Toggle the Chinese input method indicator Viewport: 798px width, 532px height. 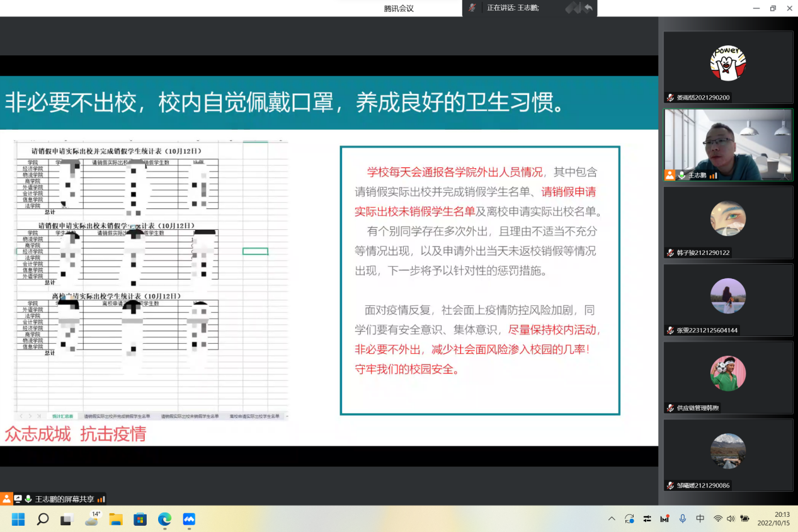pyautogui.click(x=700, y=519)
